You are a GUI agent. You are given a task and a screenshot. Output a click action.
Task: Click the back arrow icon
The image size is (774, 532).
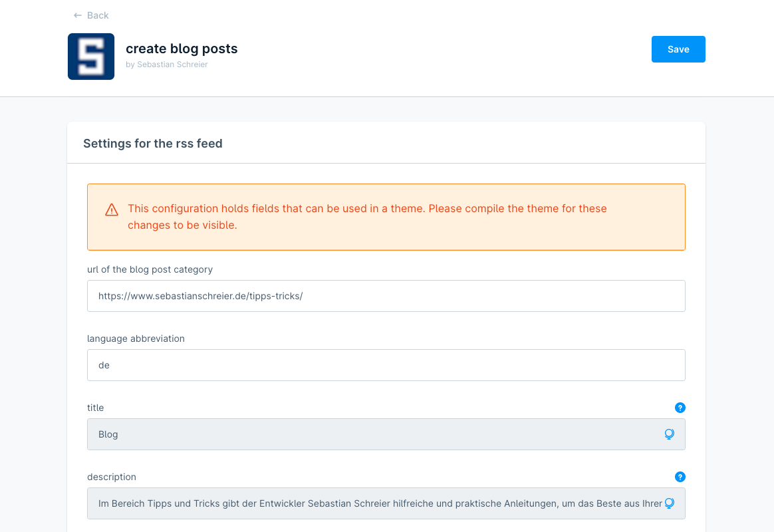coord(78,15)
